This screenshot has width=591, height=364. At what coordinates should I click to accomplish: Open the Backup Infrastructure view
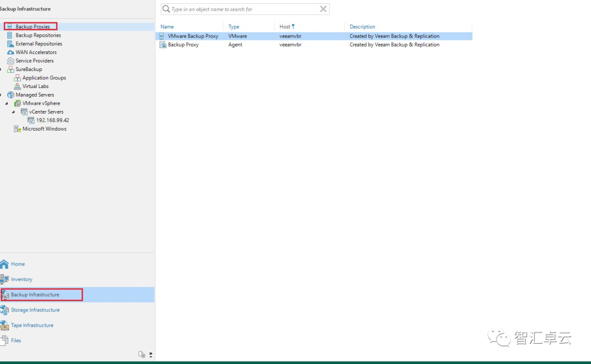[x=35, y=295]
